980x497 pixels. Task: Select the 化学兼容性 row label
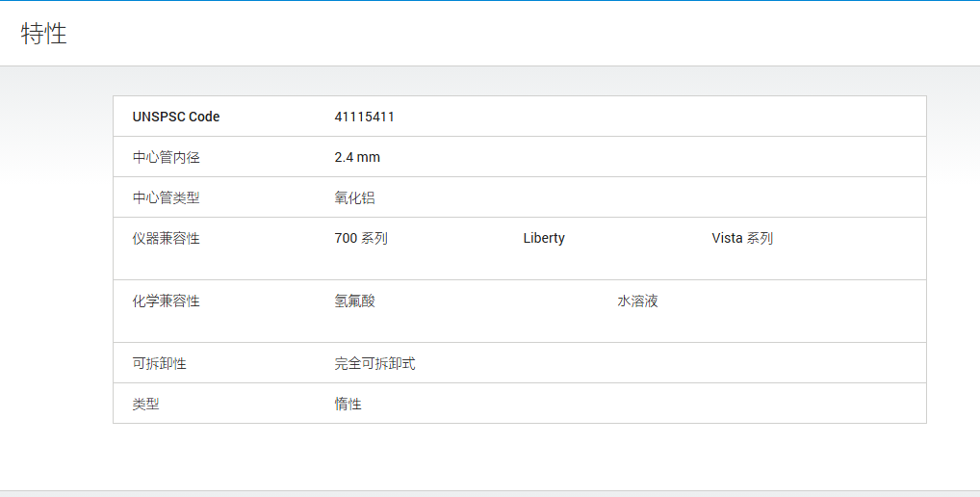(x=167, y=301)
